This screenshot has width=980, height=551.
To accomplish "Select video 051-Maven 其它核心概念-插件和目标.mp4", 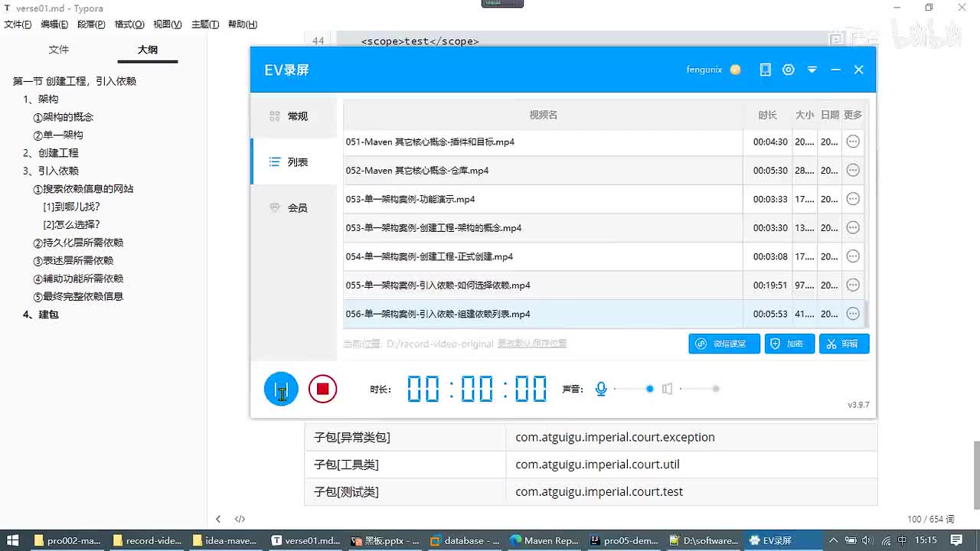I will pos(543,142).
